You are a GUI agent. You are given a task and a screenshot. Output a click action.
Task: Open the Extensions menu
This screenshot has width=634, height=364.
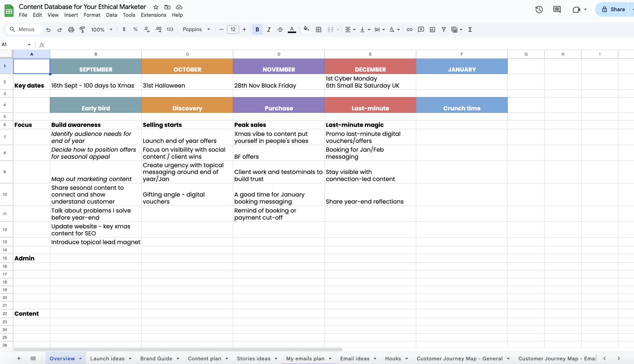[154, 15]
